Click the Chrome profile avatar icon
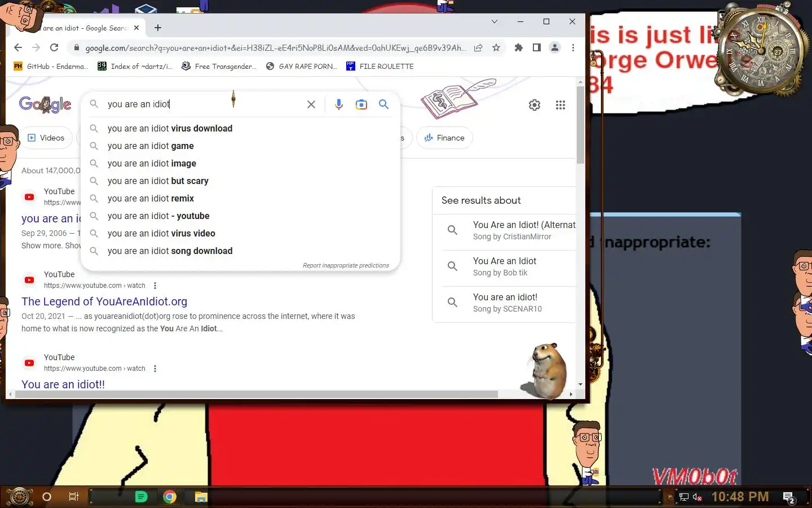This screenshot has height=508, width=812. [x=555, y=48]
